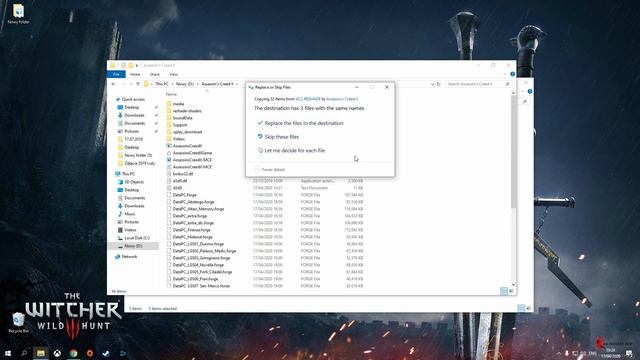Sort files by Name column header
Screen dimensions: 640x360
[171, 94]
